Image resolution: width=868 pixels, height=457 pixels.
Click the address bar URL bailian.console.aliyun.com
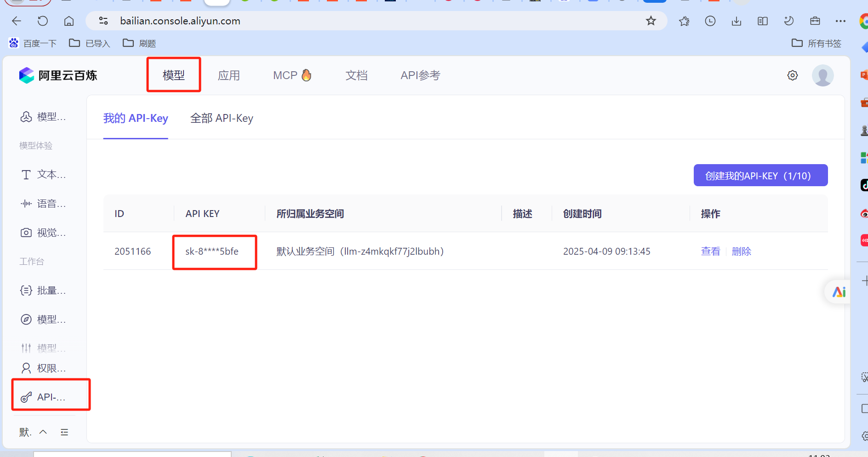coord(180,21)
